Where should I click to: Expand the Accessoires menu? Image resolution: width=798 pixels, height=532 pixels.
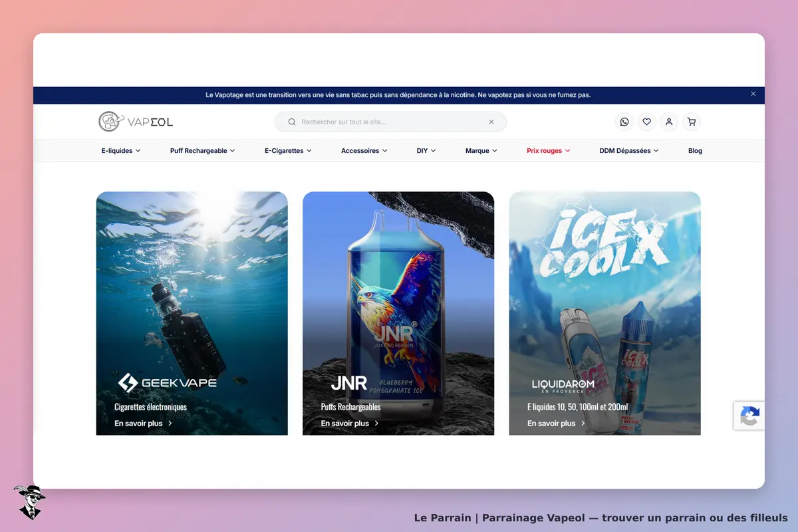pos(364,151)
